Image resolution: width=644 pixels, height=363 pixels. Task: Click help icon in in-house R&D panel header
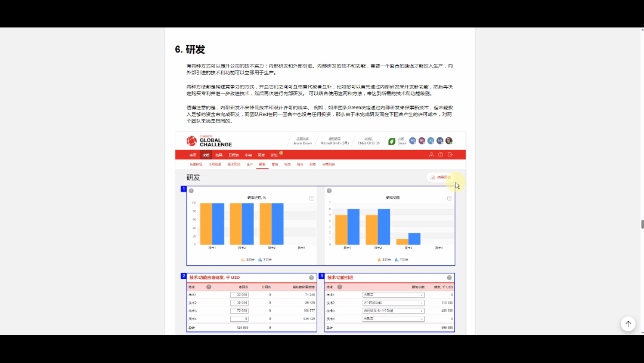(311, 278)
